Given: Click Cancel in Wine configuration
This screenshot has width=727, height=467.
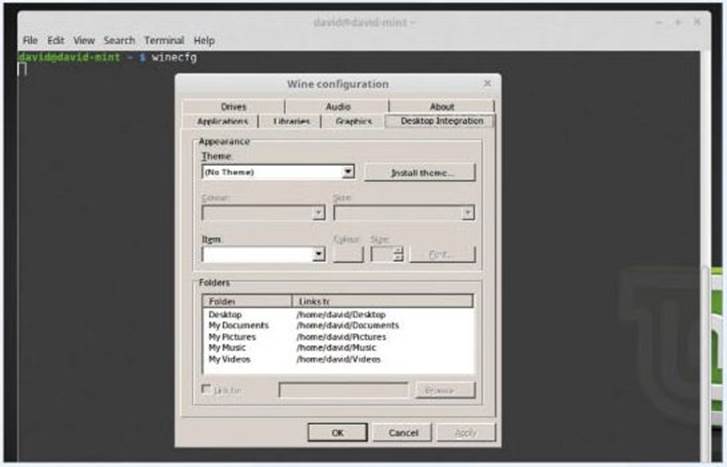Looking at the screenshot, I should (403, 433).
